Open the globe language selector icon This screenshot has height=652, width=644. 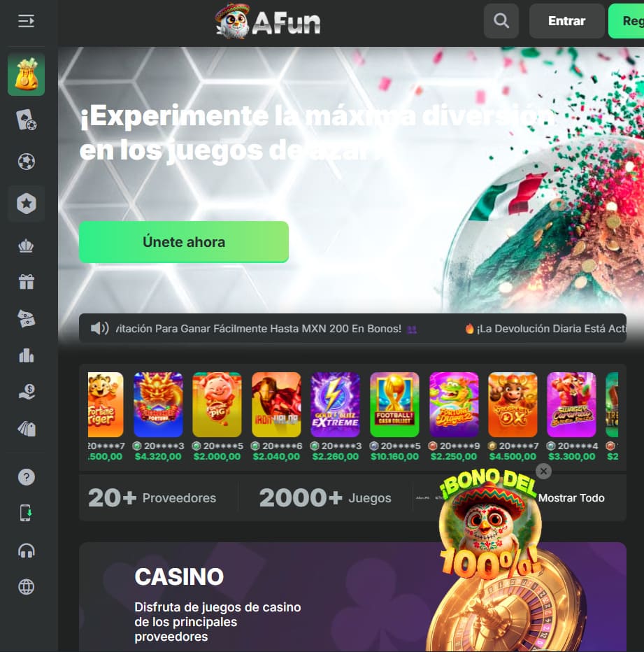[x=26, y=587]
